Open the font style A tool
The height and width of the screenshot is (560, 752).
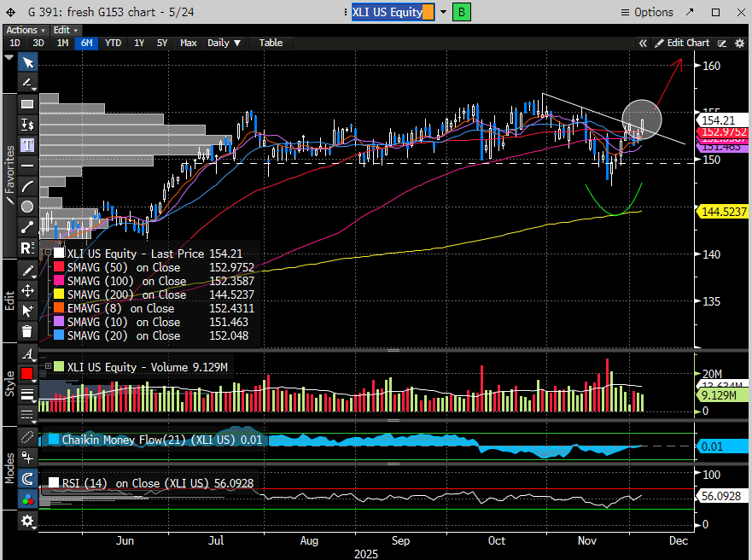coord(28,354)
